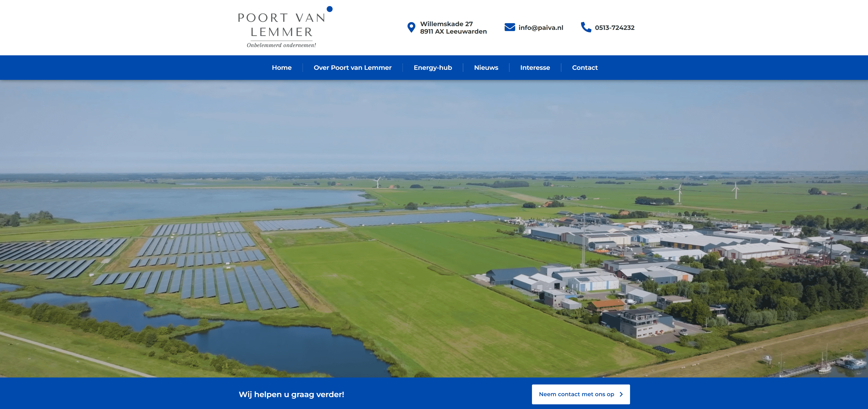
Task: Call the 0513-724232 phone number link
Action: (x=614, y=28)
